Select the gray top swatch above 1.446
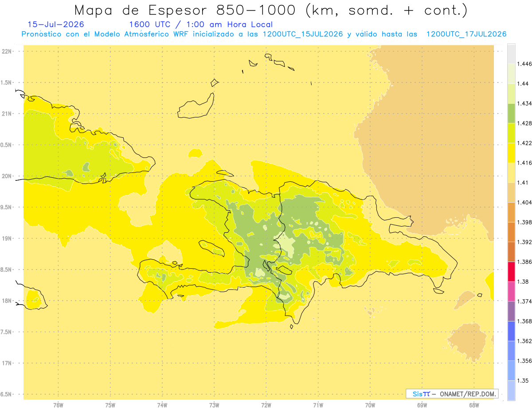The width and height of the screenshot is (532, 411). tap(511, 54)
